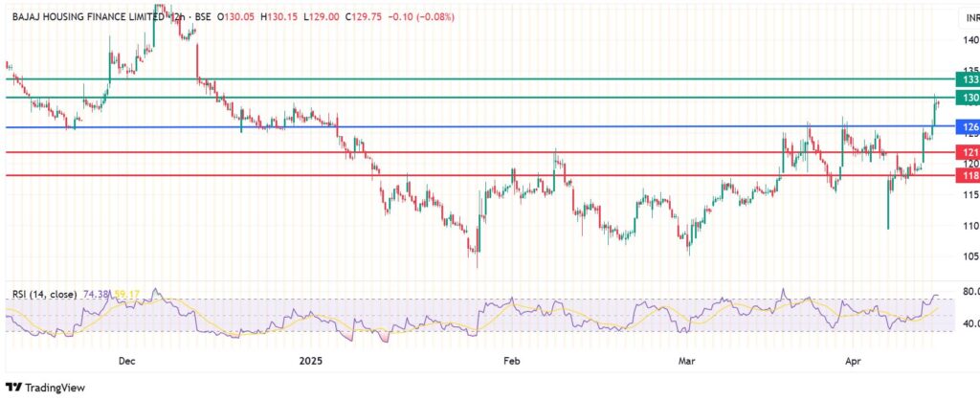Click the green 130 price label
This screenshot has width=980, height=400.
tap(968, 99)
